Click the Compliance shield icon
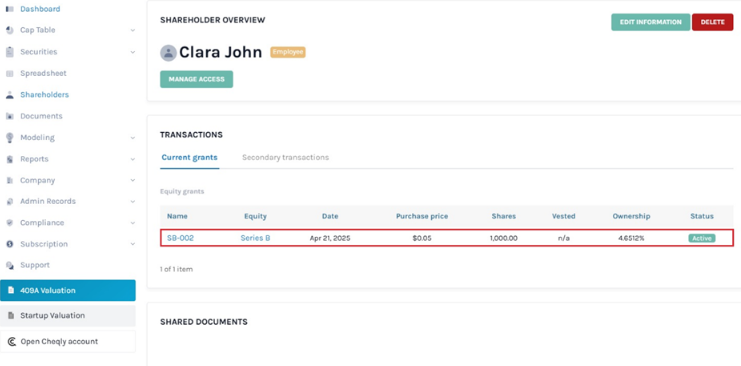Screen dimensions: 741x366 [x=10, y=223]
